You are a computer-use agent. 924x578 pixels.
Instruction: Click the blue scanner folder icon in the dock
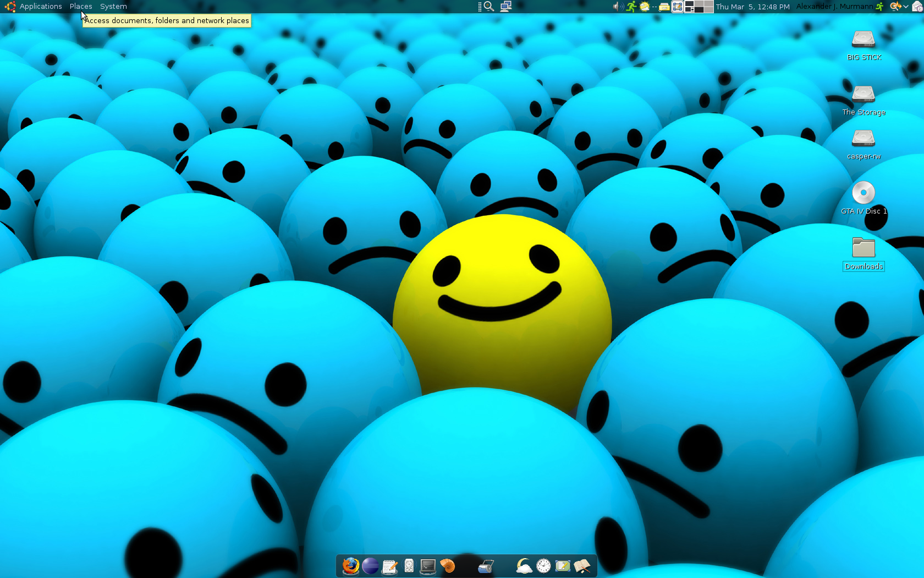click(x=486, y=566)
